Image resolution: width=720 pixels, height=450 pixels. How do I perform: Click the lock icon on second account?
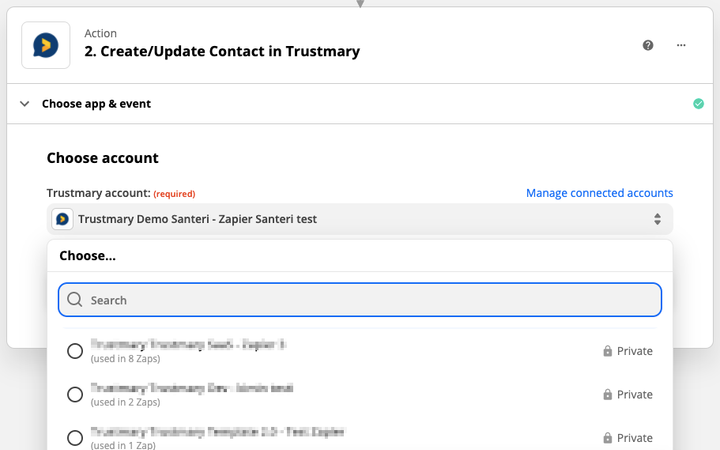click(607, 395)
